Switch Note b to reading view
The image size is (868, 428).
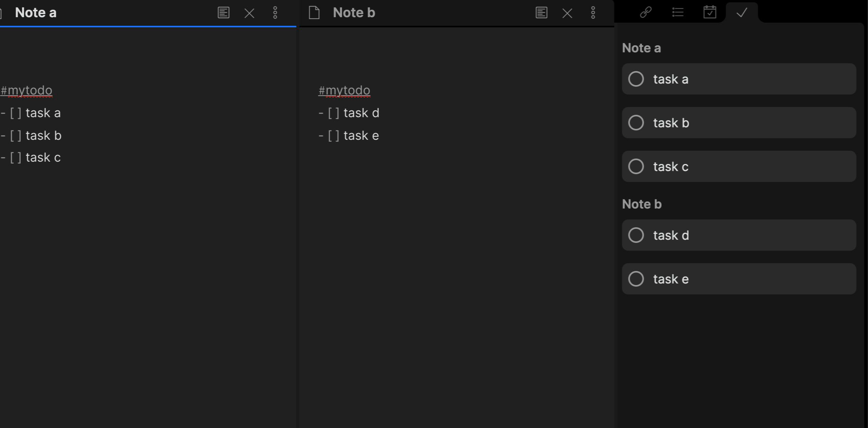(541, 13)
